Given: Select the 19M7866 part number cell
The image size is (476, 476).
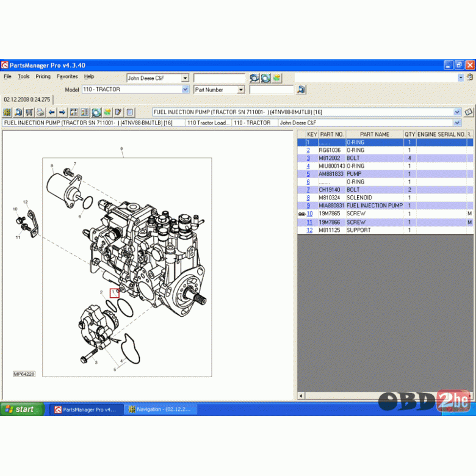Looking at the screenshot, I should click(x=332, y=222).
